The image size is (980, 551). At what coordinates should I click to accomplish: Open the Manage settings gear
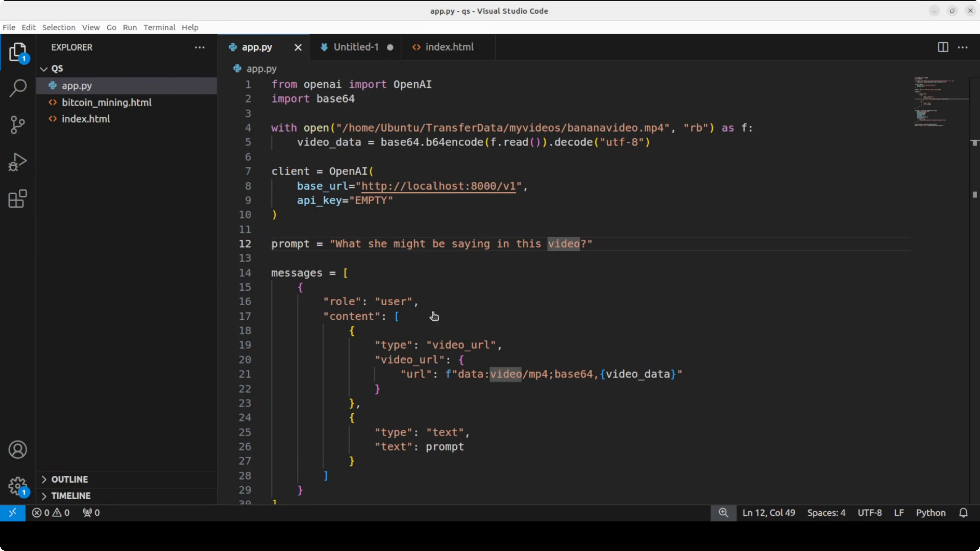[x=18, y=486]
